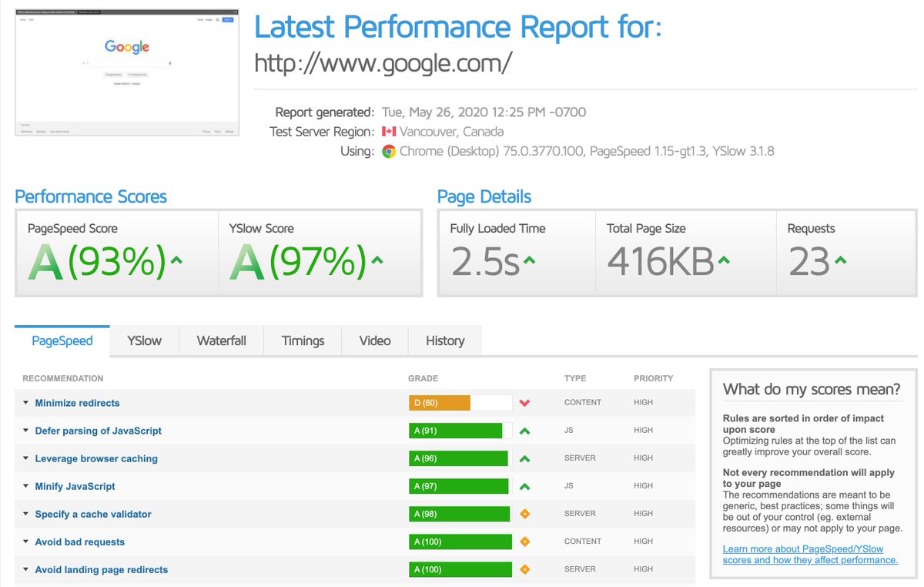Click orange diamond in Avoid landing page redirects row
This screenshot has width=924, height=587.
pyautogui.click(x=525, y=569)
